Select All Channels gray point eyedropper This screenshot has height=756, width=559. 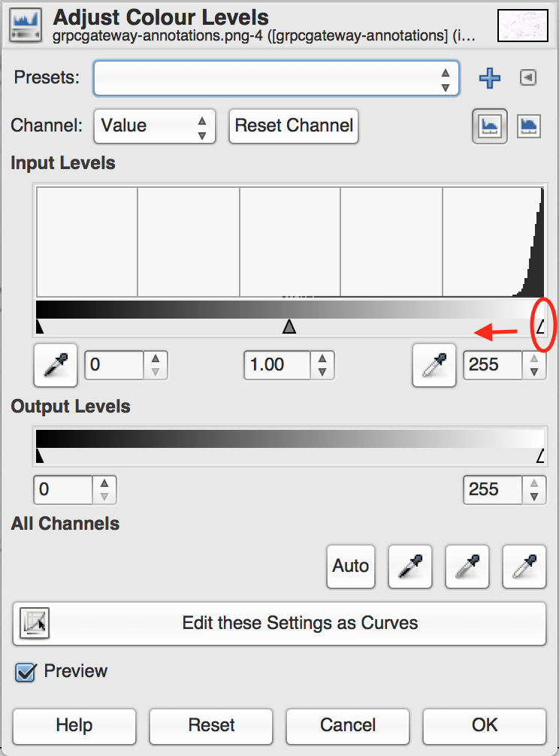click(467, 567)
